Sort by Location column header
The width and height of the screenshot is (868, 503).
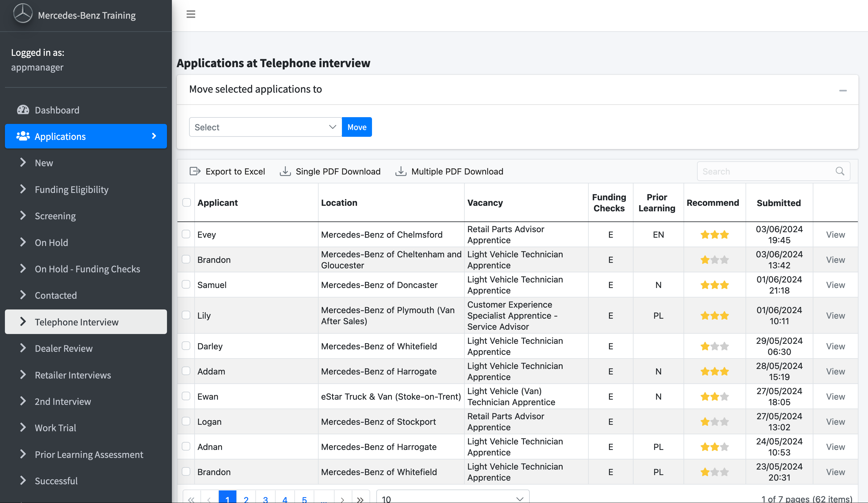339,203
